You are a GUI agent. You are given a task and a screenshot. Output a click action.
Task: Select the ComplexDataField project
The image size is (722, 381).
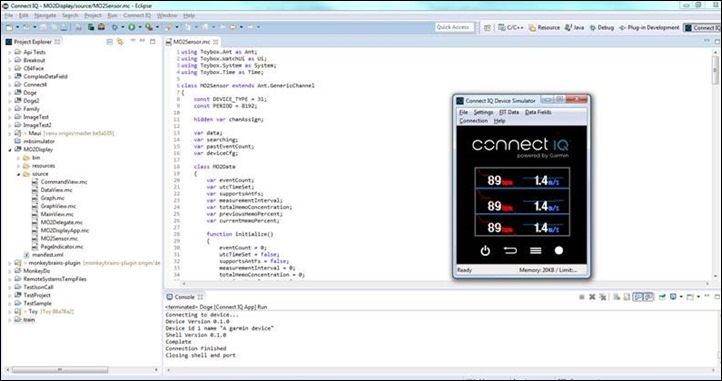45,77
